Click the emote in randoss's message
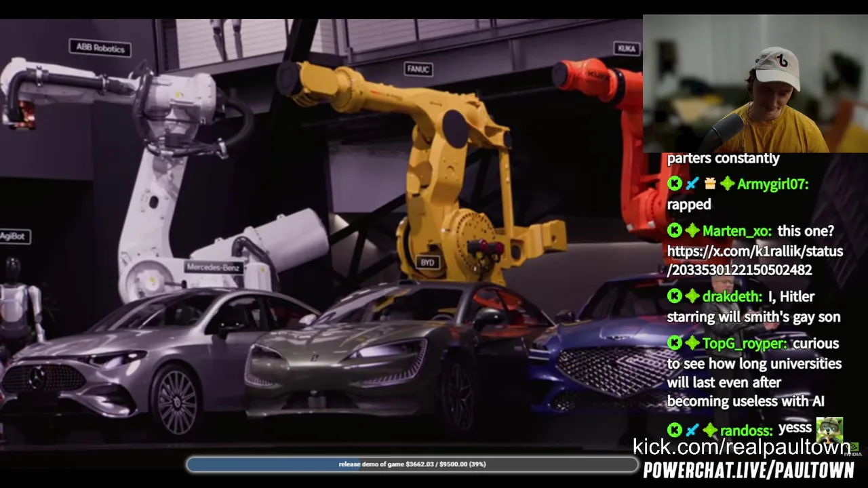Image resolution: width=868 pixels, height=488 pixels. coord(829,430)
